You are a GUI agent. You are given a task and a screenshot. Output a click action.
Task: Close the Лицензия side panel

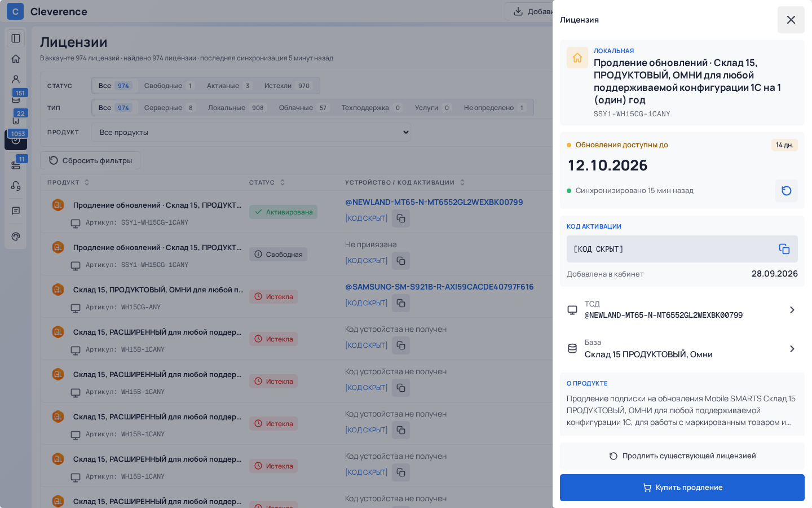[791, 20]
